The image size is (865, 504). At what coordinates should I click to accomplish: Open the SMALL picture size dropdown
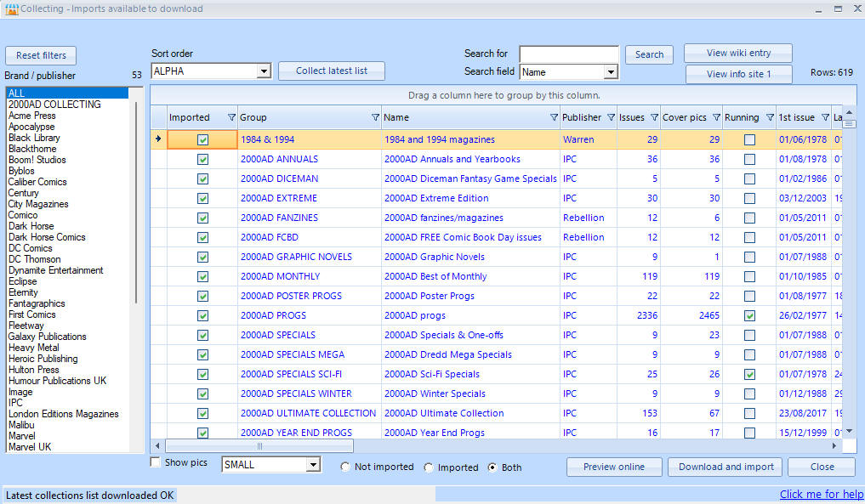(313, 465)
